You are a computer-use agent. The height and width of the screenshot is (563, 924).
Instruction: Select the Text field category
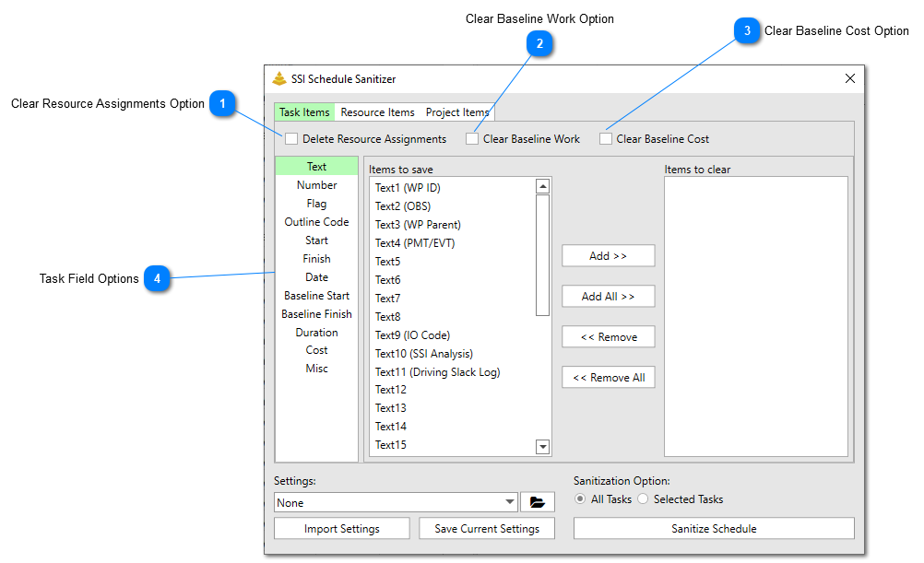coord(316,166)
